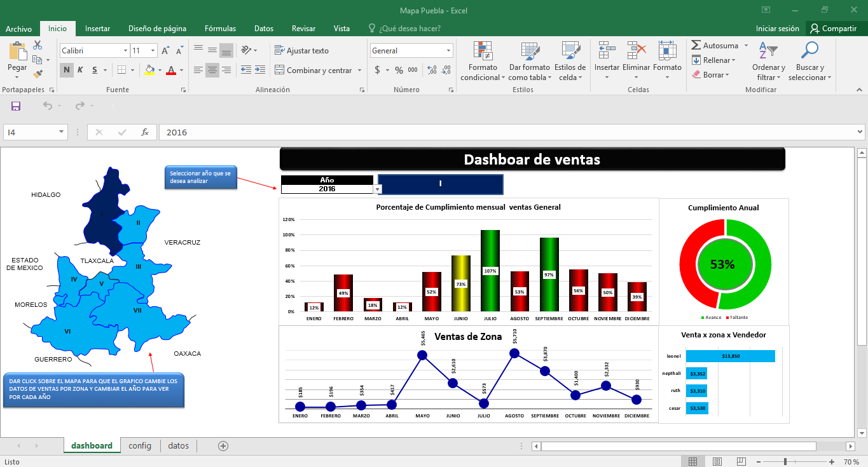Viewport: 868px width, 467px height.
Task: Click the Format Painter brush icon
Action: (38, 74)
